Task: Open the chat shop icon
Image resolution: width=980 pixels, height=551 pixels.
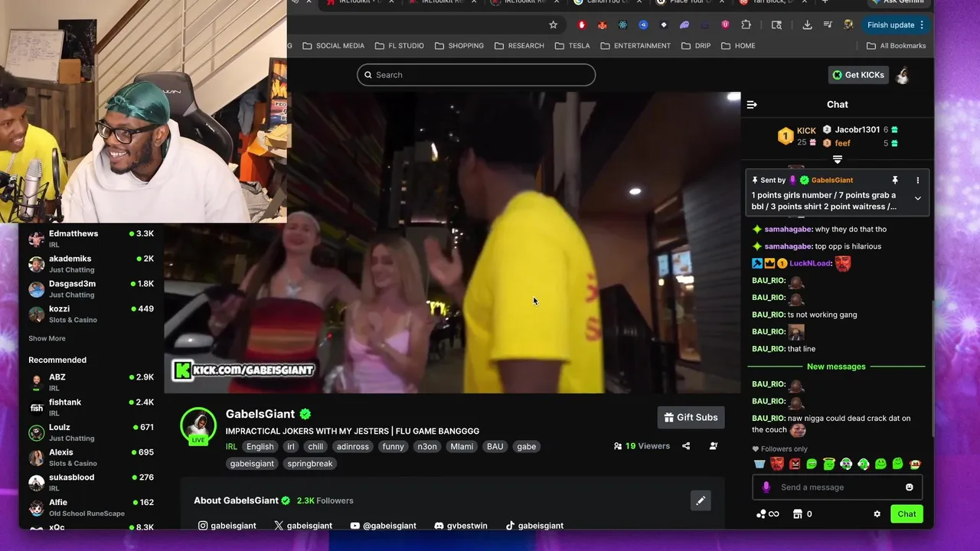Action: [x=796, y=514]
